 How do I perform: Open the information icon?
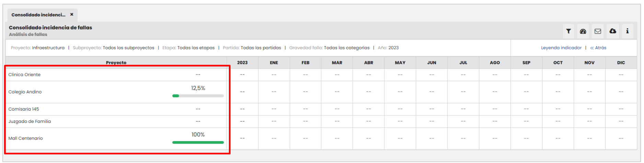tap(627, 31)
